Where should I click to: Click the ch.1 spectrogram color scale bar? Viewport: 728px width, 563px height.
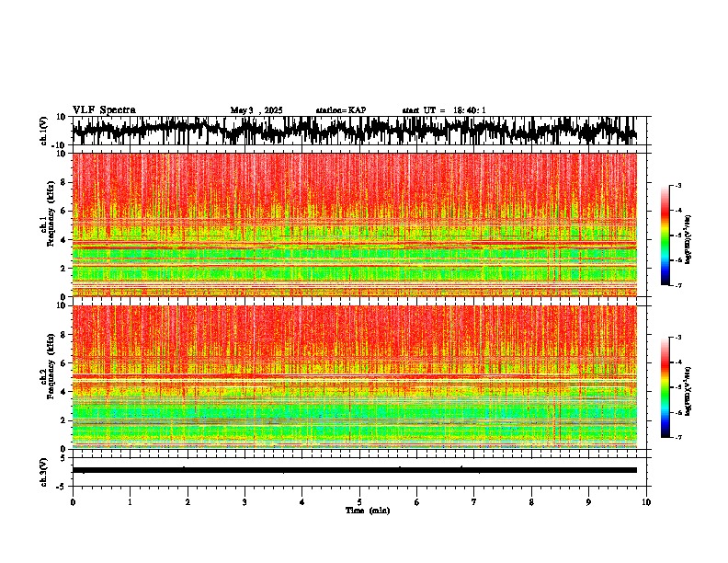[665, 236]
